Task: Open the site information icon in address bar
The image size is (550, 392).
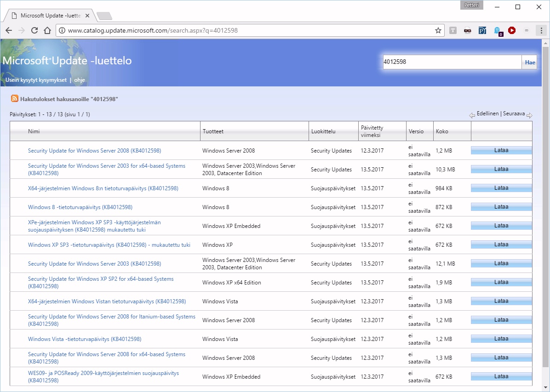Action: [x=62, y=30]
